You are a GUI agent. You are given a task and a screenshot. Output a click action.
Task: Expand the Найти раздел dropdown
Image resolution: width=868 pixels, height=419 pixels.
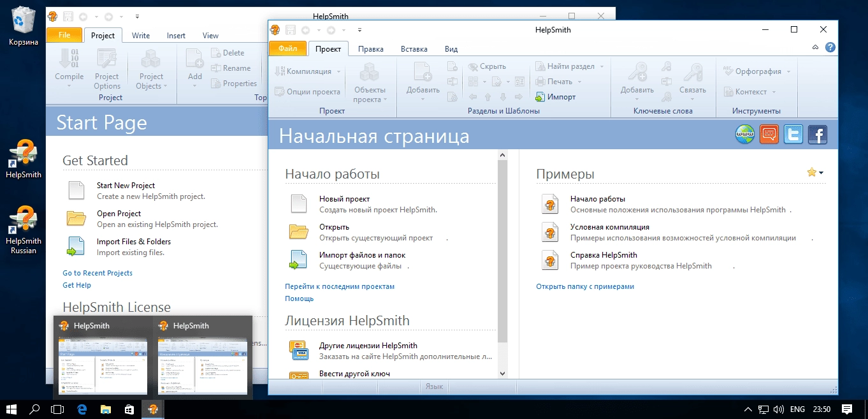pos(602,66)
